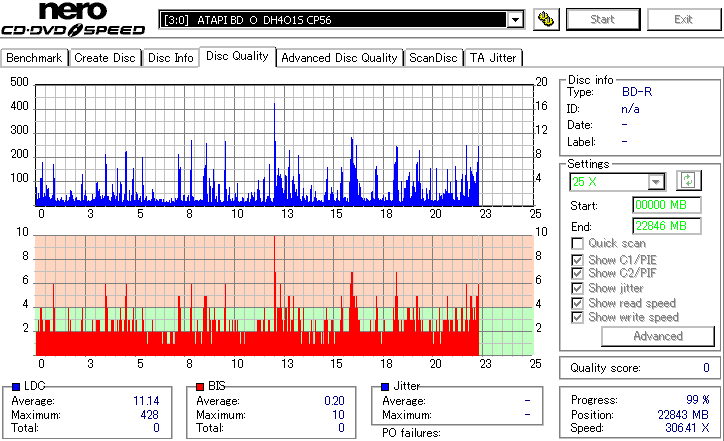Toggle the Show jitter checkbox
This screenshot has width=724, height=441.
(577, 288)
